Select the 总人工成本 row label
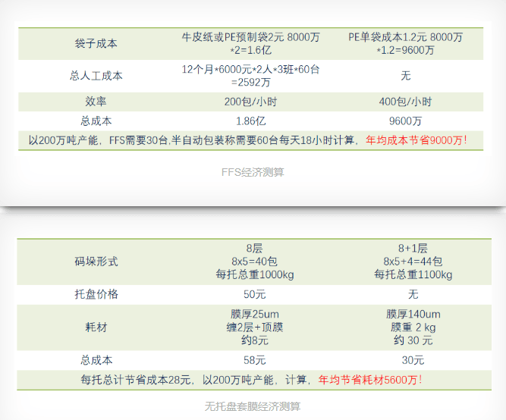This screenshot has height=420, width=506. pos(96,76)
